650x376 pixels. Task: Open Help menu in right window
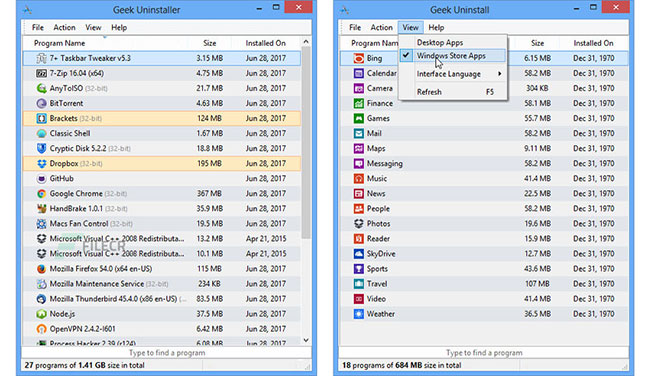[x=436, y=28]
